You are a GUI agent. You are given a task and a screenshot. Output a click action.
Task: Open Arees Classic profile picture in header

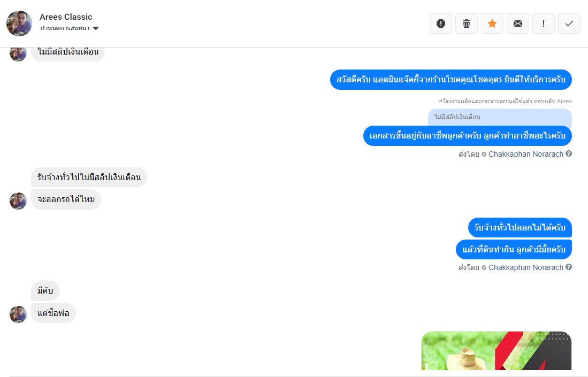click(x=19, y=23)
